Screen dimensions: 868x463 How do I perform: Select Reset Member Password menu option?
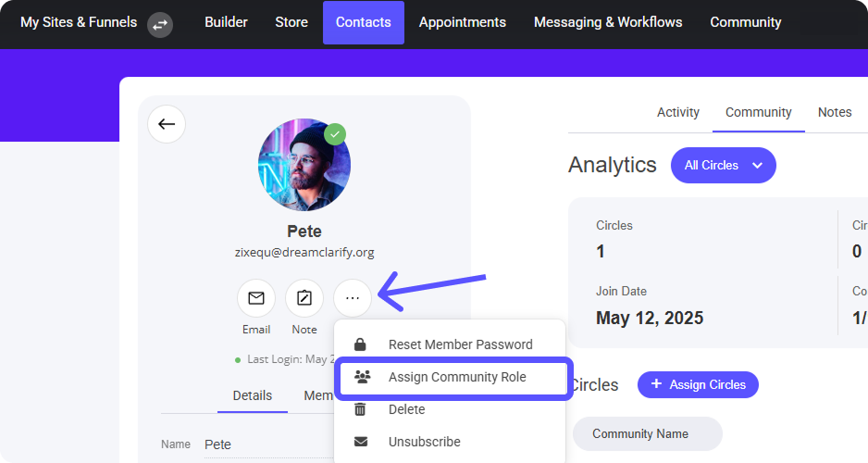[460, 344]
